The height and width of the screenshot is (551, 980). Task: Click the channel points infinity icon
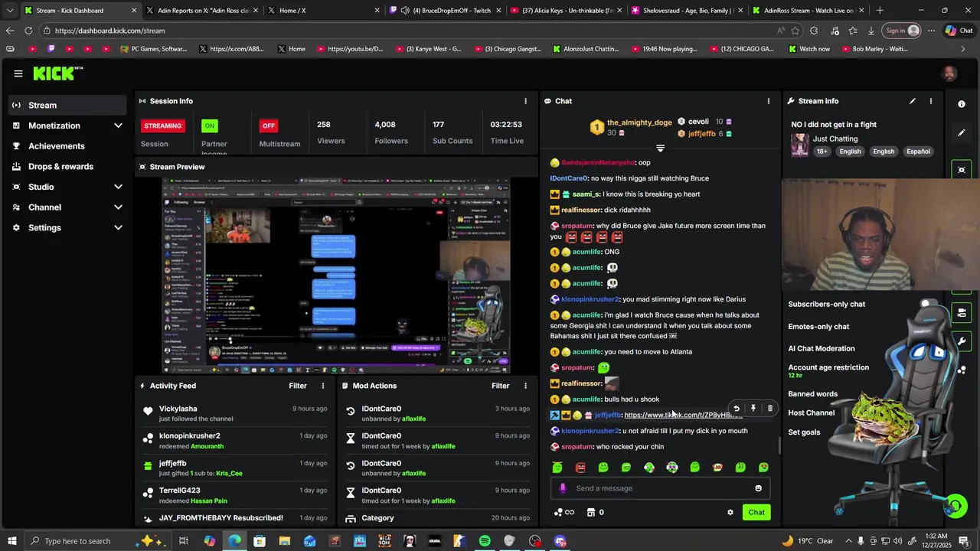564,513
